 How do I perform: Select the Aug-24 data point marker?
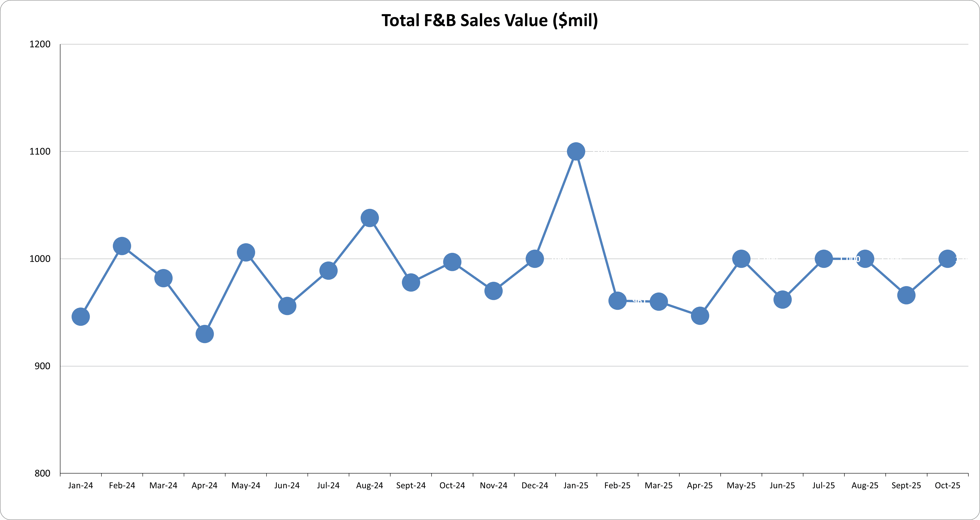click(x=369, y=218)
